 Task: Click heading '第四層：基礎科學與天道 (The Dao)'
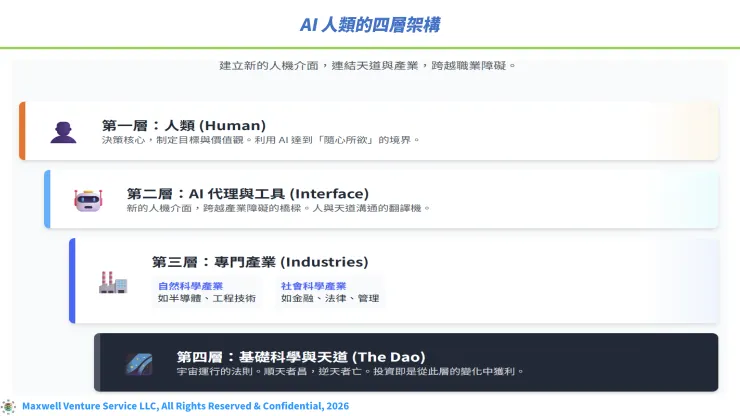coord(301,357)
